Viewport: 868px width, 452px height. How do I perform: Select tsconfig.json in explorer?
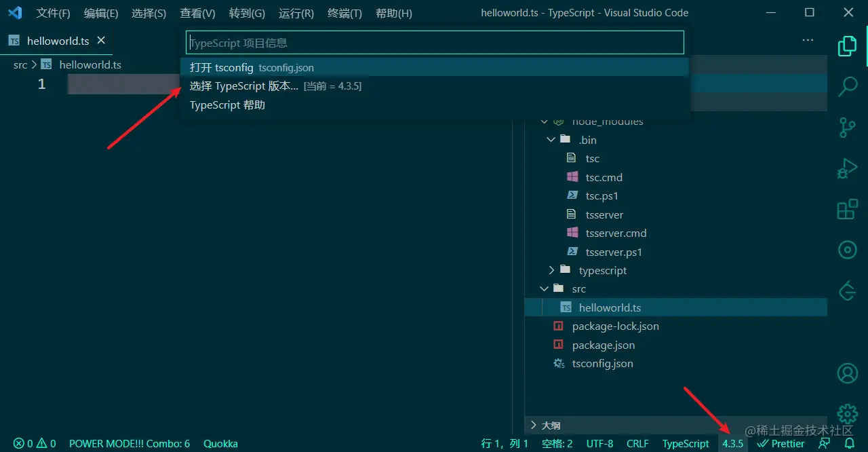[676, 363]
